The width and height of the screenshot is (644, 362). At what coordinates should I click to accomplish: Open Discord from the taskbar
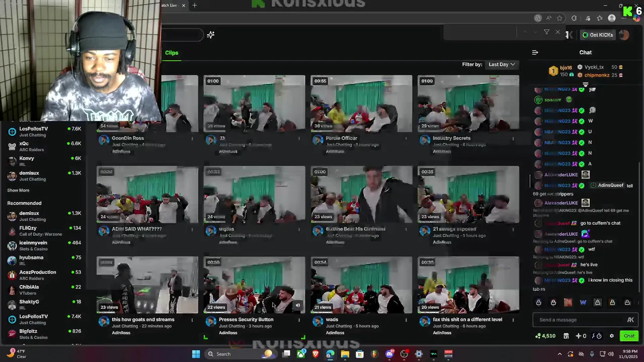point(389,354)
